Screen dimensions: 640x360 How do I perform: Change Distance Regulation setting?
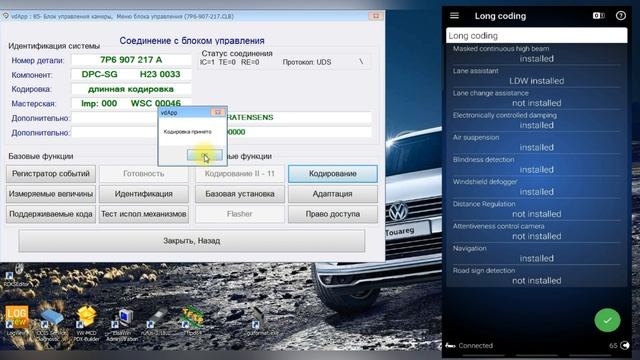[x=536, y=209]
